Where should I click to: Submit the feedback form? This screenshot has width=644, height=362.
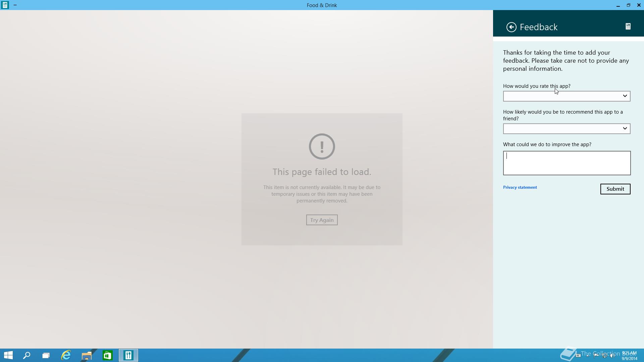click(615, 189)
